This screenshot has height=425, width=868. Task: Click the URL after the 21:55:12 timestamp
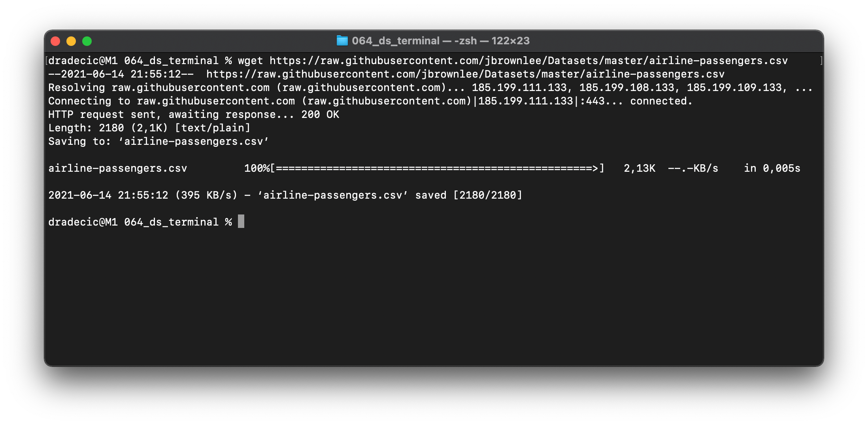tap(465, 74)
